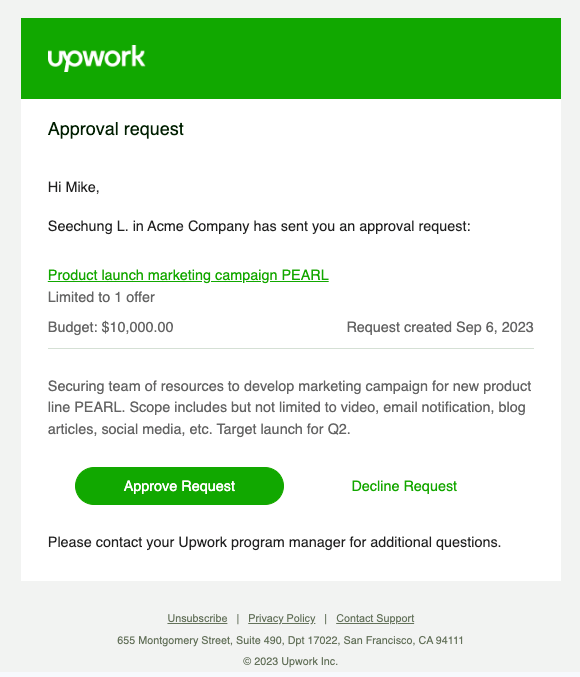
Task: Click the separator between Unsubscribe and Privacy Policy
Action: [x=238, y=619]
